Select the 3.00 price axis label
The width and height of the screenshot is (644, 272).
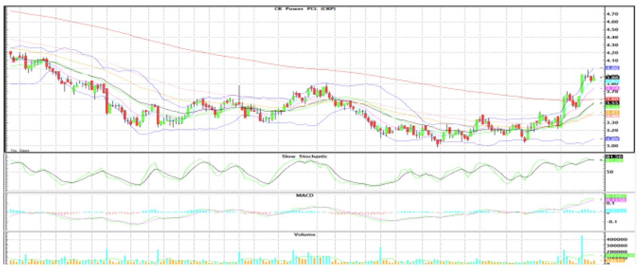[x=612, y=146]
